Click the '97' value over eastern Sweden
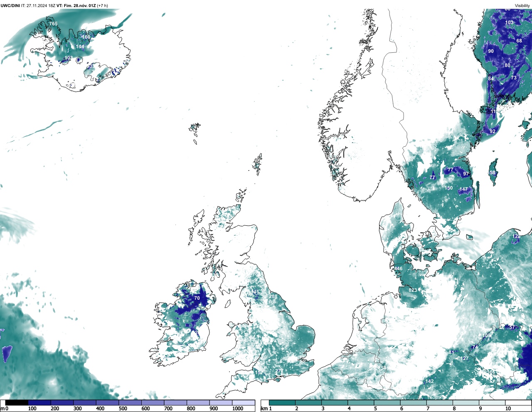 tap(466, 174)
